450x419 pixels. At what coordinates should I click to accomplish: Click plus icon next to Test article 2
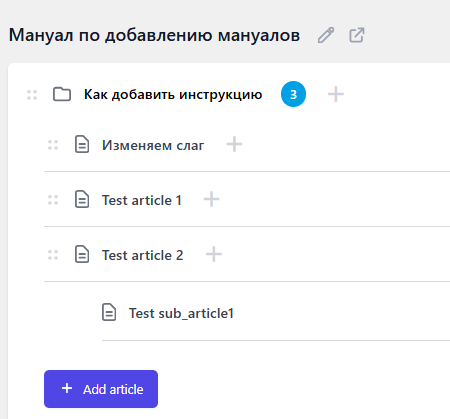click(214, 254)
